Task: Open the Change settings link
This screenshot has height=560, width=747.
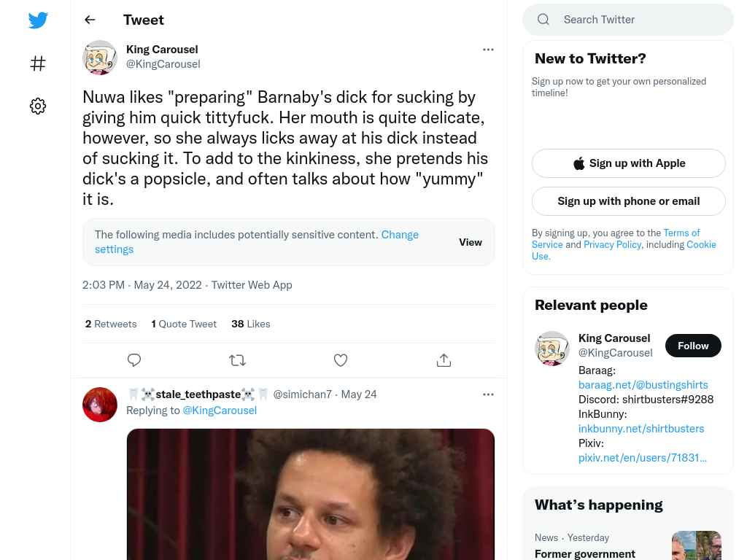Action: pos(257,242)
